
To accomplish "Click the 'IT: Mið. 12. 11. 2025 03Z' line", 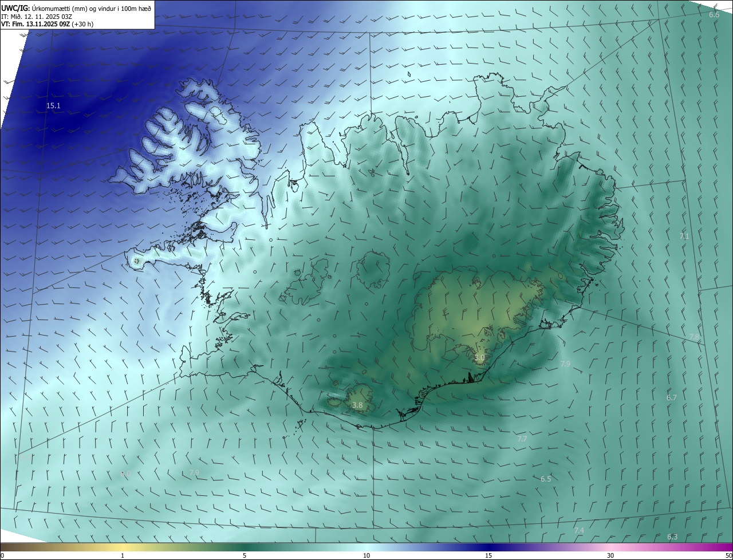I will (x=37, y=17).
